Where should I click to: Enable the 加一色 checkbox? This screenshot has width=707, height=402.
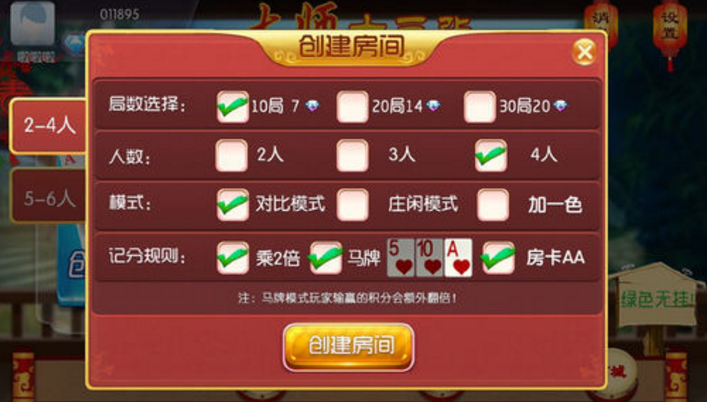[x=493, y=205]
